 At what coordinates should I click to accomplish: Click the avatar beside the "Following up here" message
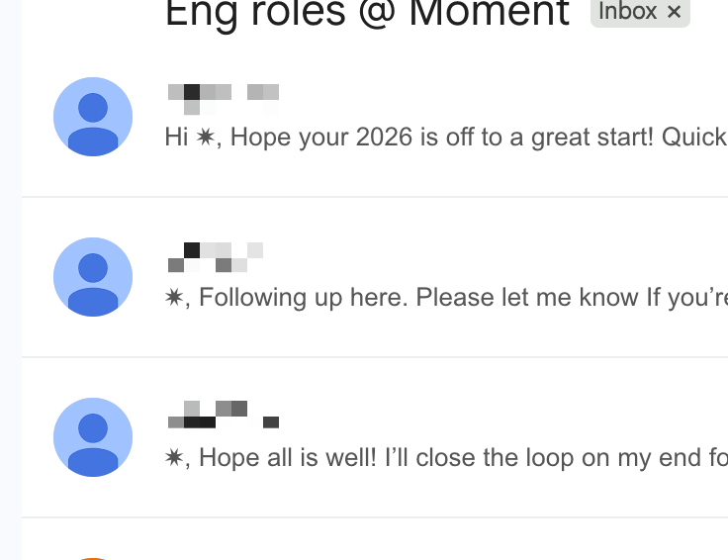[x=93, y=277]
